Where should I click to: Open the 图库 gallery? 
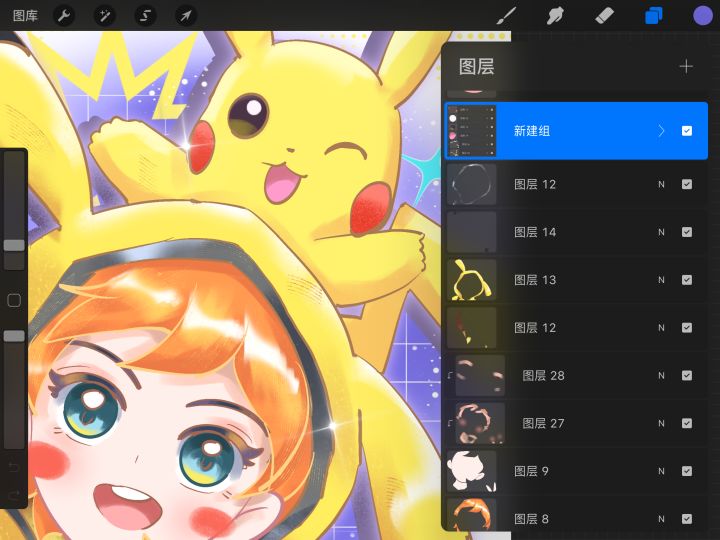25,16
